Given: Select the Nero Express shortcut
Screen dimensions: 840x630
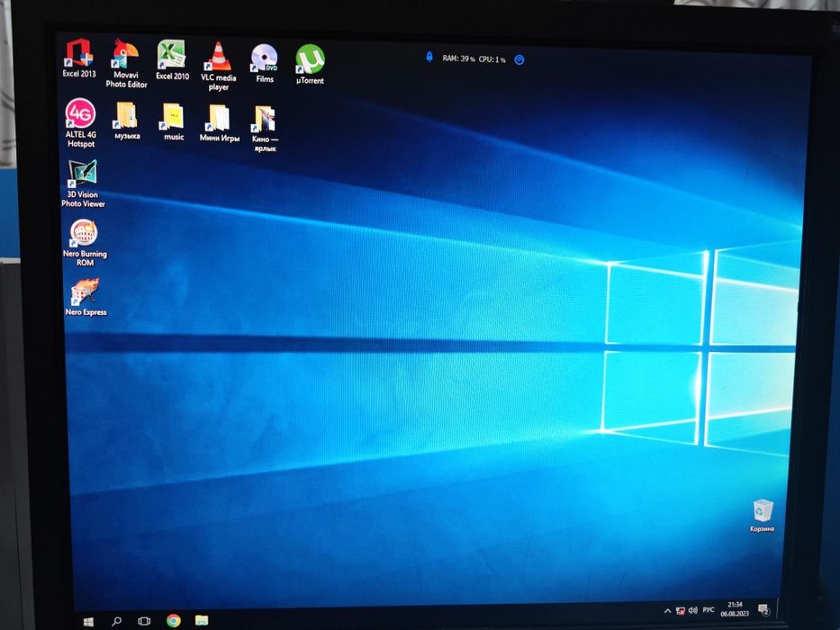Looking at the screenshot, I should point(86,297).
